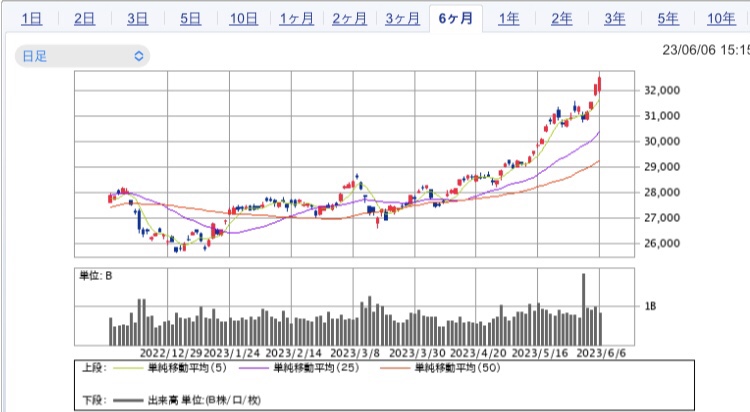Click the 2023/5/16 date label
This screenshot has height=412, width=750.
pos(540,353)
